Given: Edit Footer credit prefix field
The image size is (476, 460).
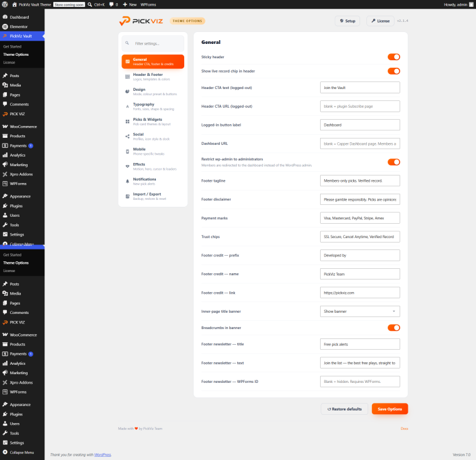Looking at the screenshot, I should pos(360,255).
